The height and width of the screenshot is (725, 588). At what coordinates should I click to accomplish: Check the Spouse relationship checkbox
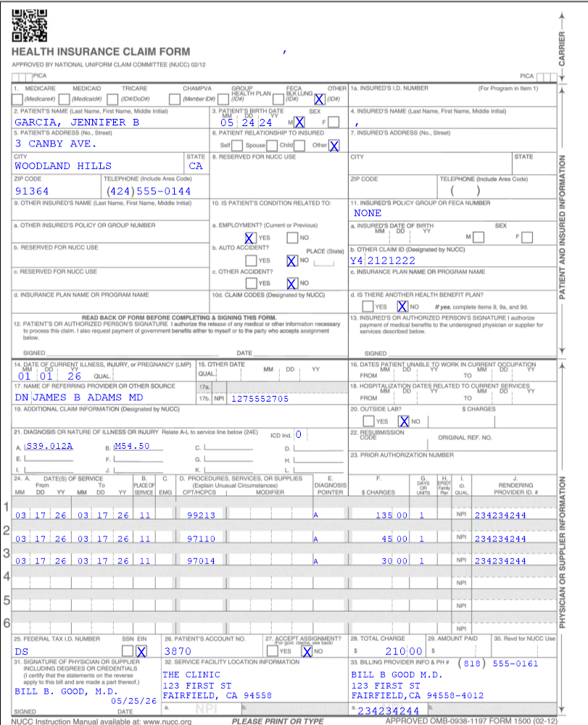pyautogui.click(x=272, y=145)
